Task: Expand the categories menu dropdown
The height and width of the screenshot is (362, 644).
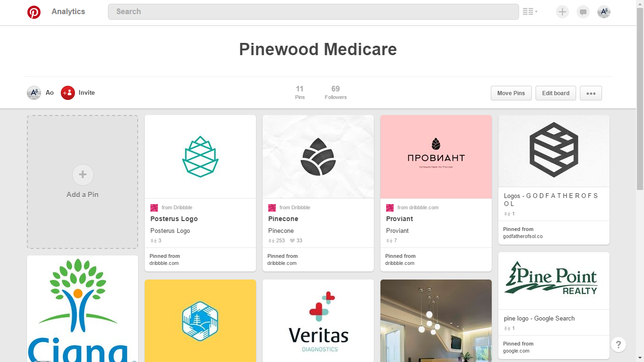Action: click(530, 12)
